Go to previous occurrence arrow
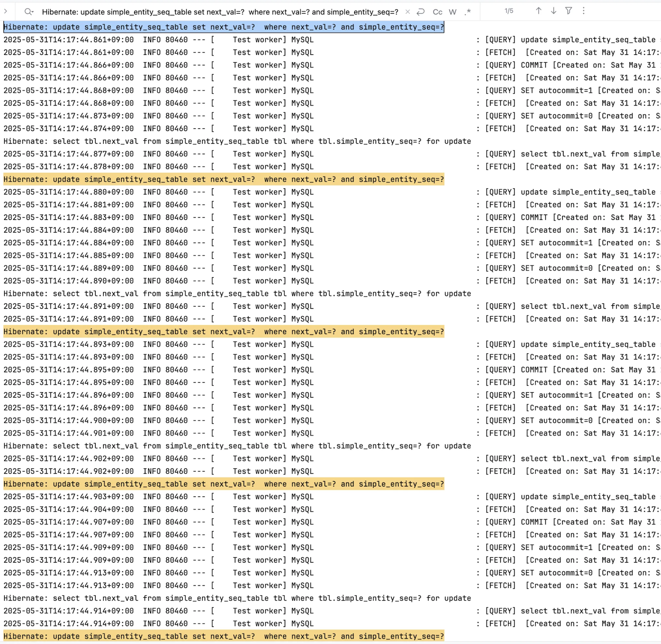 539,11
